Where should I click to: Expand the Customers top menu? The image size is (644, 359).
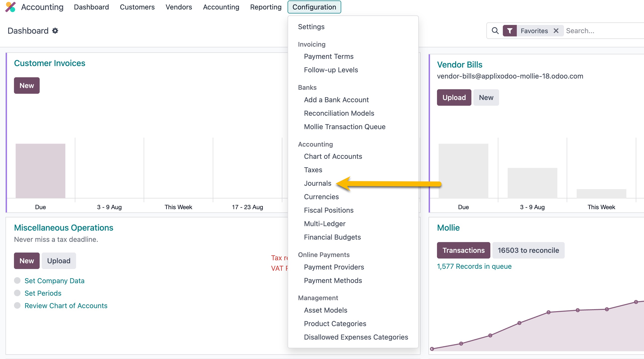click(137, 7)
